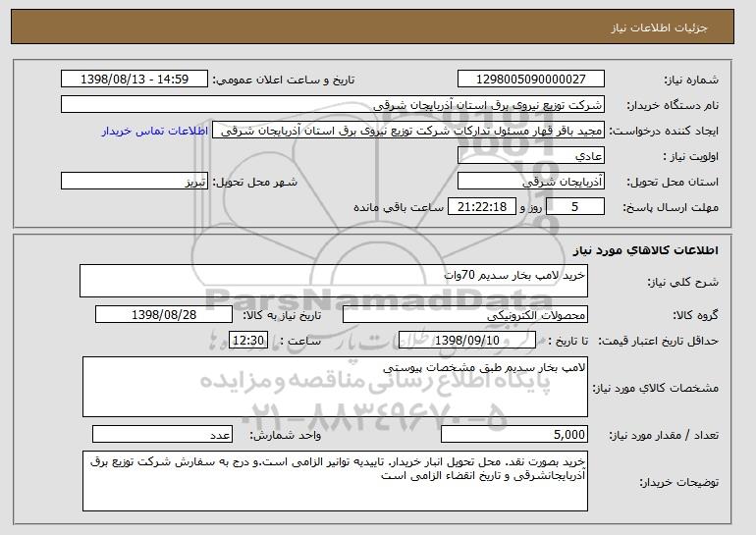This screenshot has height=535, width=756.
Task: Click the label استان محل تحویل
Action: [673, 183]
